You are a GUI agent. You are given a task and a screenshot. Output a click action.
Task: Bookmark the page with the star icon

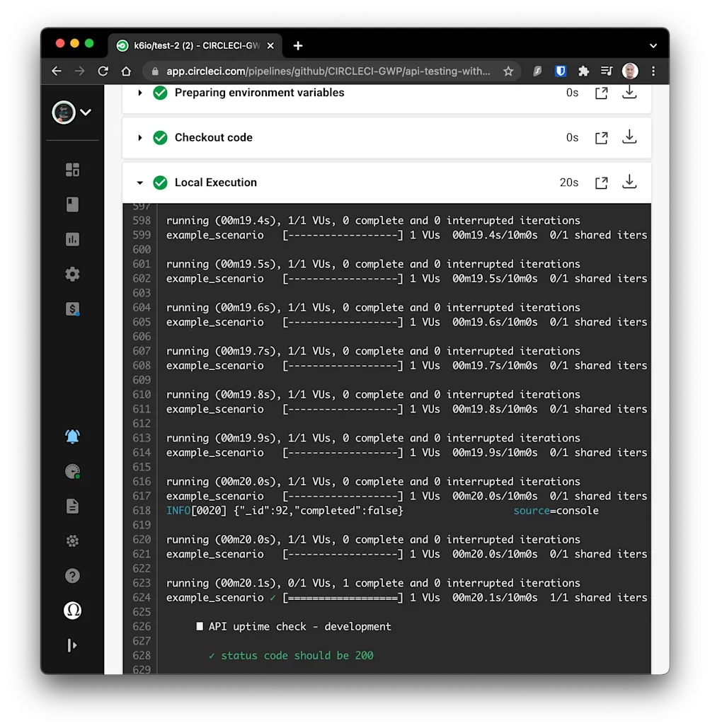(x=508, y=71)
